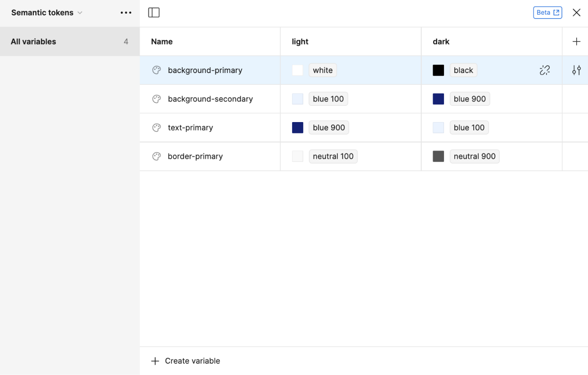Click the neutral 900 alias chip
The width and height of the screenshot is (588, 375).
coord(474,156)
